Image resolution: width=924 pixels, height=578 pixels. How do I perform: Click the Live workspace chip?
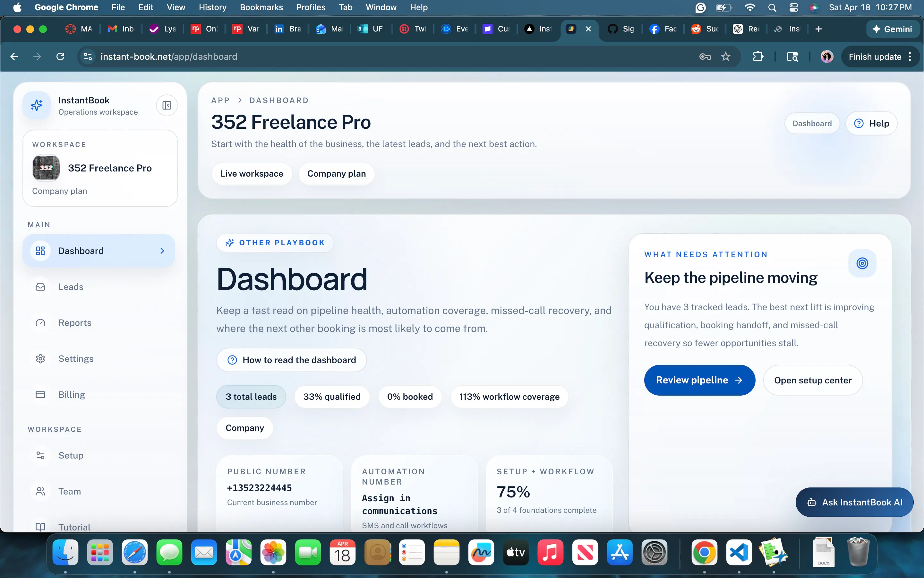pyautogui.click(x=252, y=173)
